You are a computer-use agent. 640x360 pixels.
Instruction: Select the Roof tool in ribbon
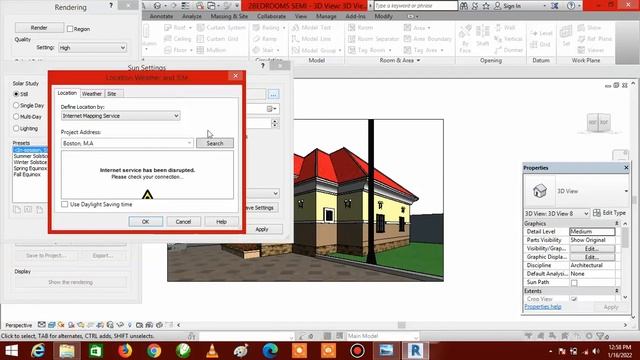coord(178,28)
